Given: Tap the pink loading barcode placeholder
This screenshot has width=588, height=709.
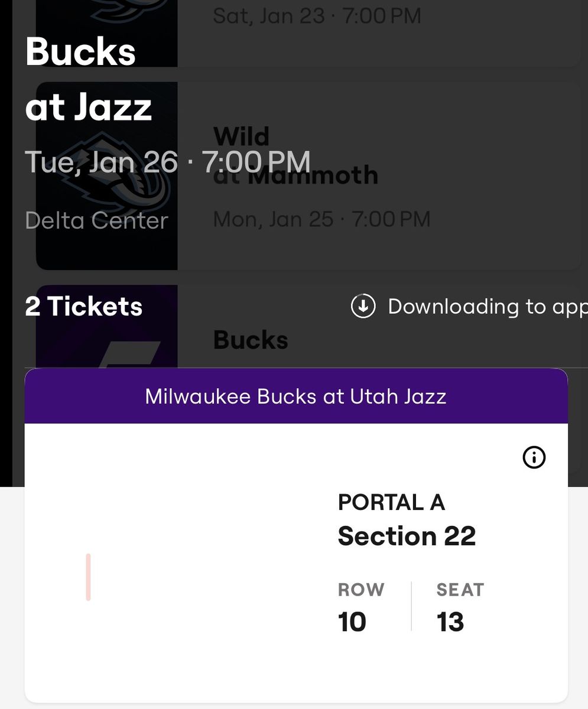Looking at the screenshot, I should pos(88,577).
